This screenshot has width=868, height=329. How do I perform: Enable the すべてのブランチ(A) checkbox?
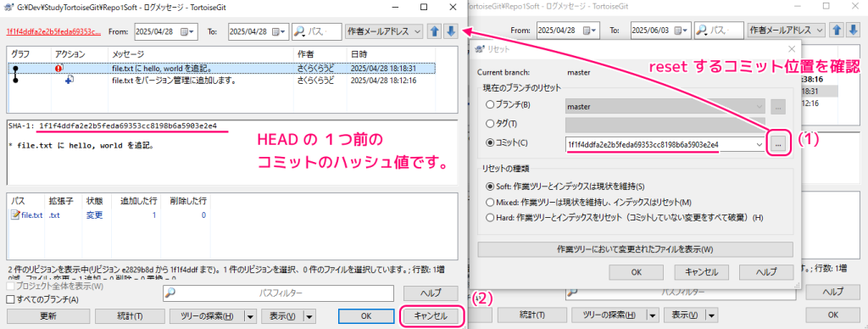pyautogui.click(x=10, y=299)
